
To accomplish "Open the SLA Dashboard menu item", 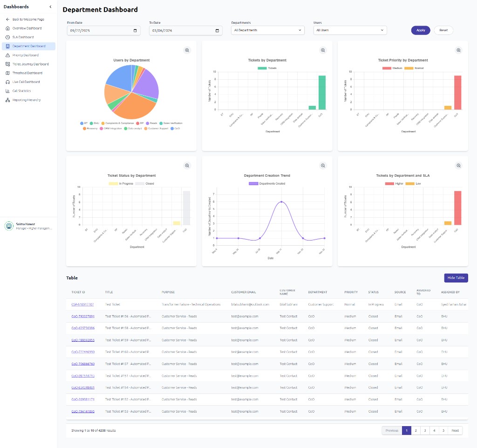I will 23,37.
